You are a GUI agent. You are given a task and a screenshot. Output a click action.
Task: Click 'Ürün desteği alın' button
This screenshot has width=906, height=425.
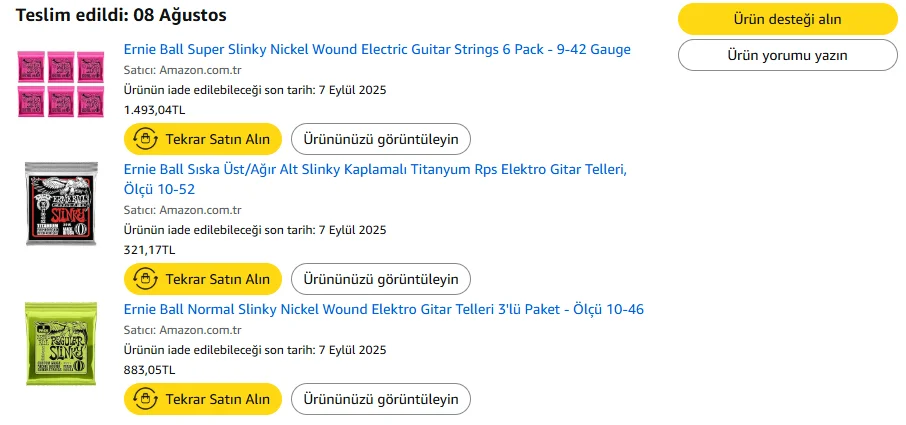coord(787,19)
